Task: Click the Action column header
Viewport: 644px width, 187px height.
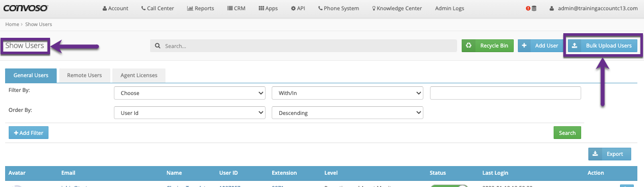Action: click(595, 173)
